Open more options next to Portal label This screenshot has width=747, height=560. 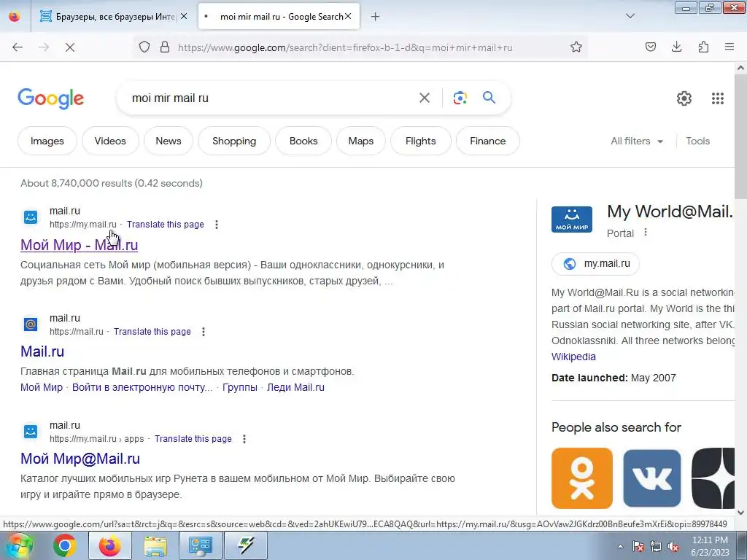[x=646, y=233]
